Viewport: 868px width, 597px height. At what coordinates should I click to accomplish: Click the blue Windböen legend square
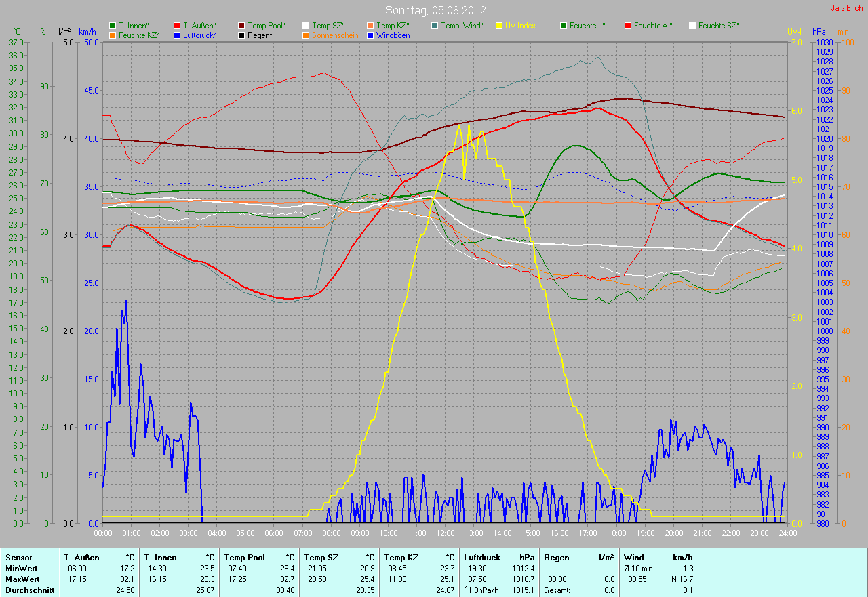tap(370, 35)
